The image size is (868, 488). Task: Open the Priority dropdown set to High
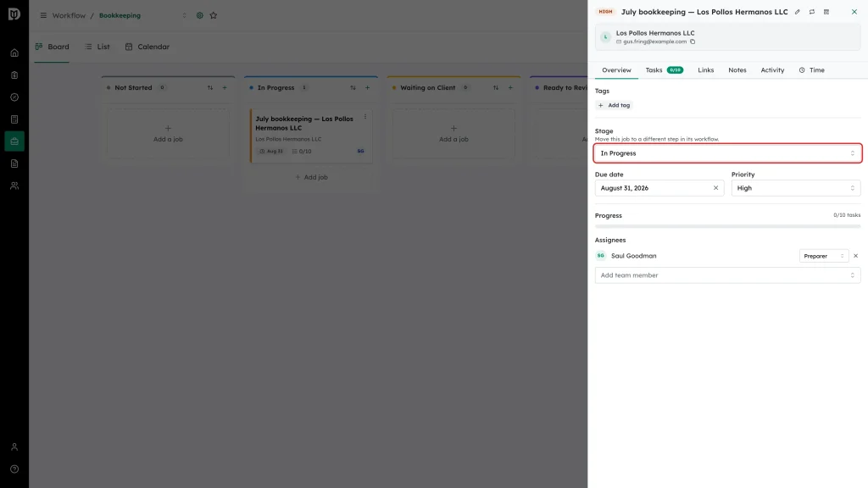[795, 188]
